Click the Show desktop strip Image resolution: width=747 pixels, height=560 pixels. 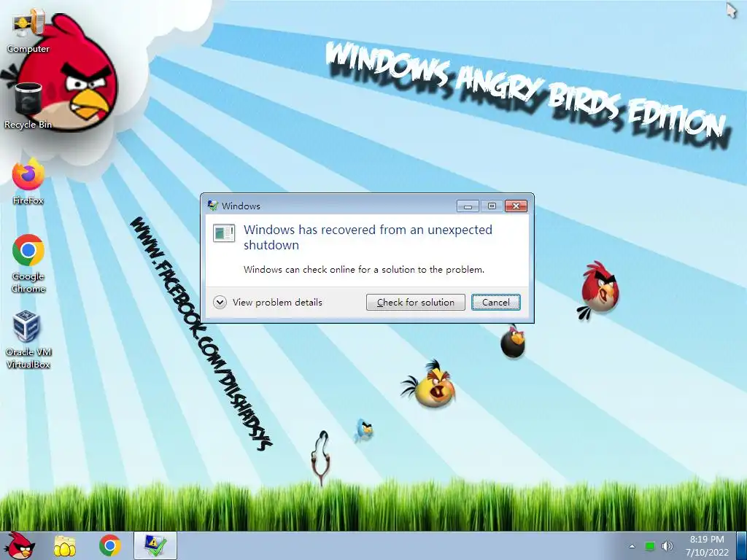pos(742,545)
